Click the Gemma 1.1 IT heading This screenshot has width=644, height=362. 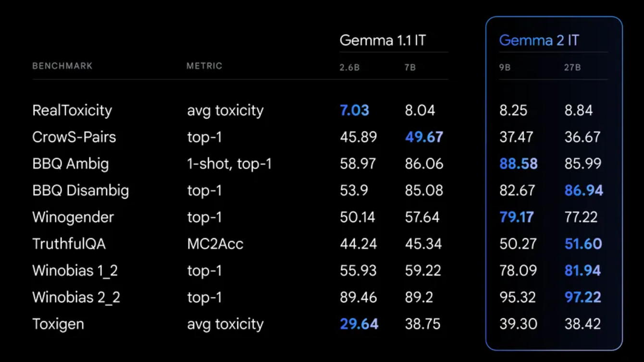383,40
